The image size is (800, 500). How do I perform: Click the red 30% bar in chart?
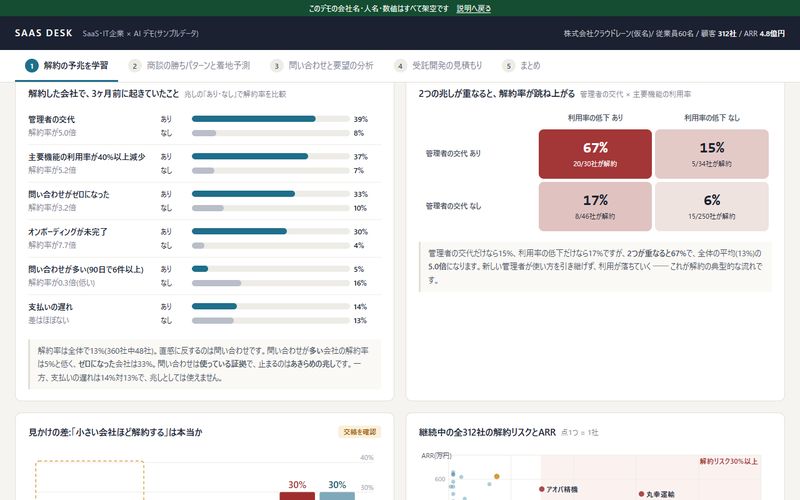297,496
